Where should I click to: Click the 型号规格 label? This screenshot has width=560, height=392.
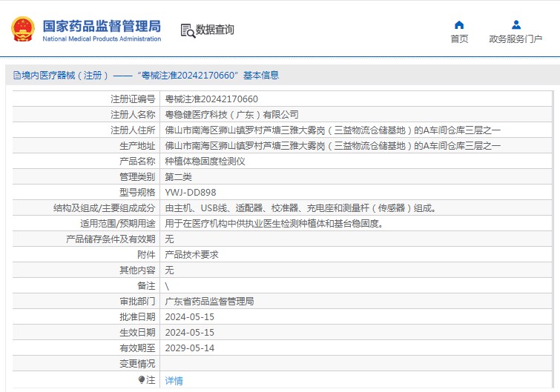click(x=137, y=193)
